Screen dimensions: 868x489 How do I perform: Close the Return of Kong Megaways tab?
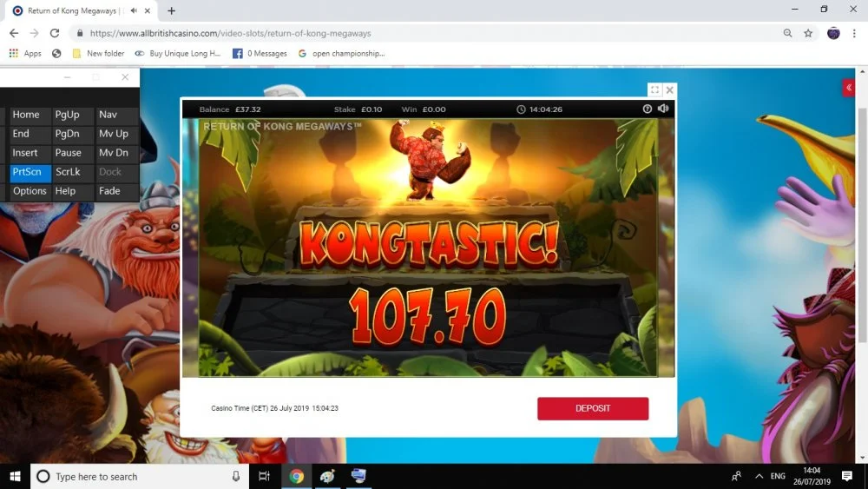[x=148, y=10]
